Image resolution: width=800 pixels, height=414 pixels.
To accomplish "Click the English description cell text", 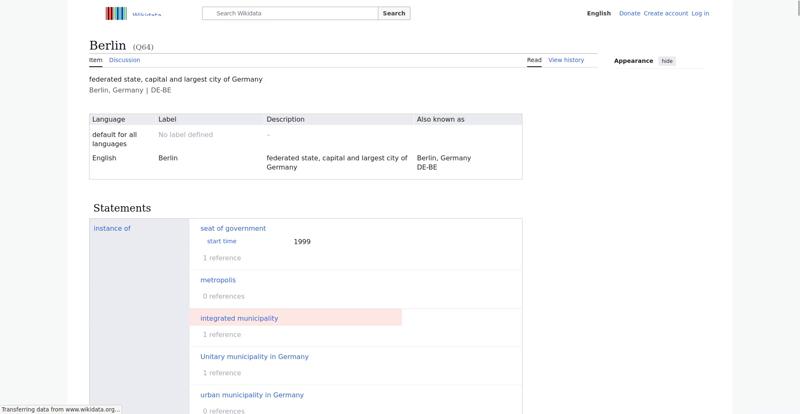I will (337, 163).
